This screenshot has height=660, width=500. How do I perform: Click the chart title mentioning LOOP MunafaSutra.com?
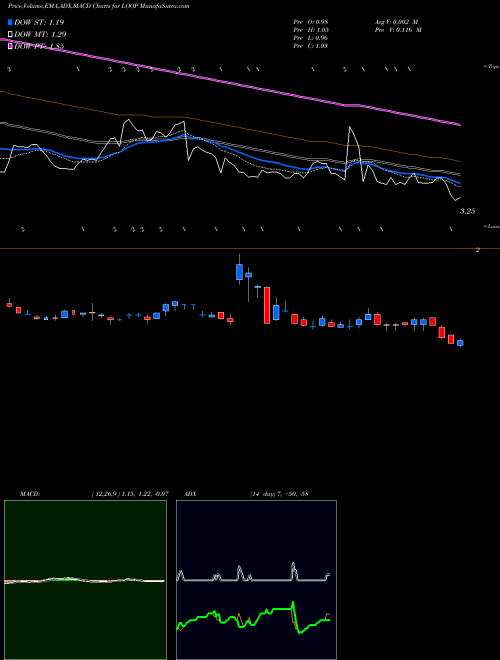pos(98,6)
